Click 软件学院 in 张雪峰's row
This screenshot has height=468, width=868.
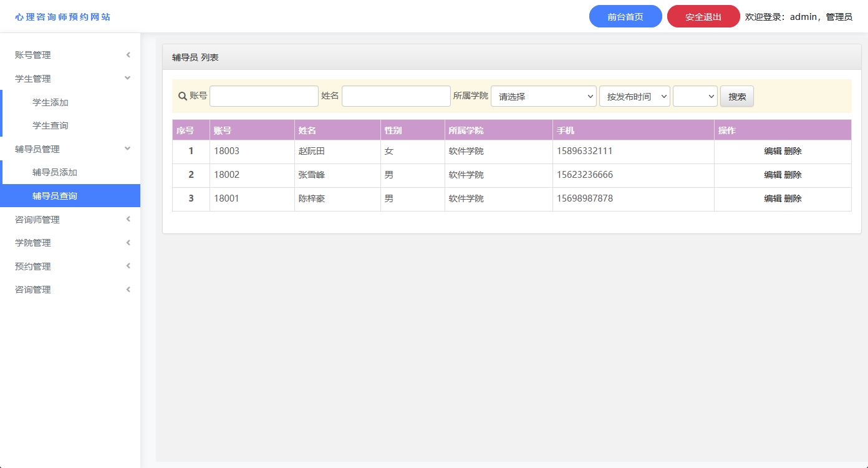[x=466, y=175]
